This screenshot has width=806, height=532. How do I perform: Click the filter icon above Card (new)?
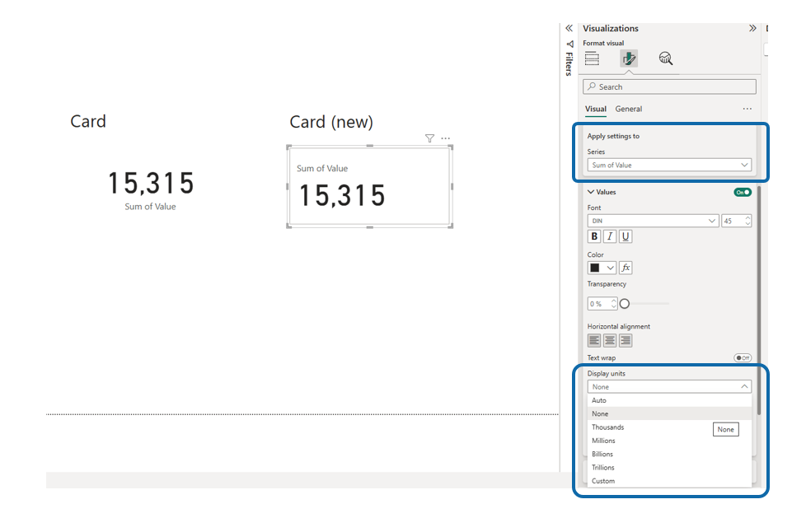tap(429, 138)
